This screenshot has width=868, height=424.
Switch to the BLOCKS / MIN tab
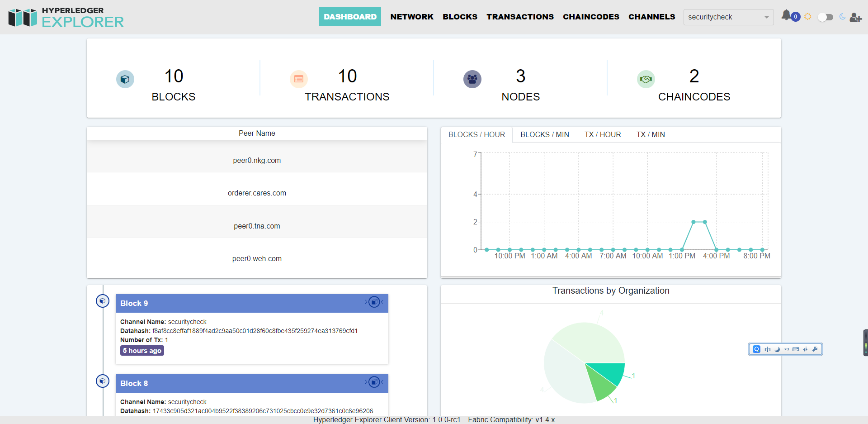click(x=544, y=134)
